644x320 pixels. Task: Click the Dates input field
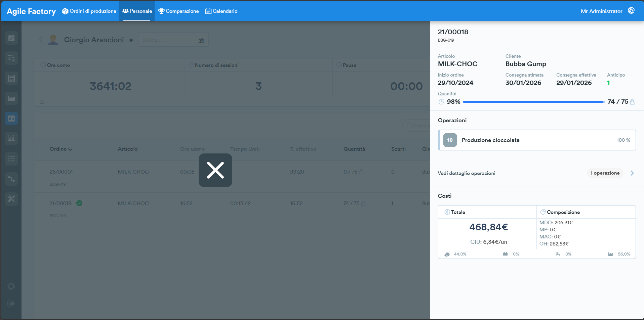point(173,40)
